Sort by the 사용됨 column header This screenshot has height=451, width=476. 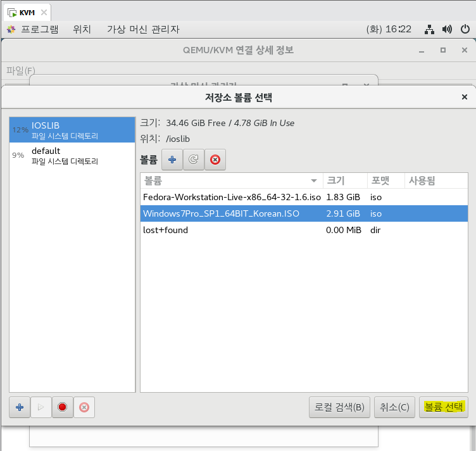coord(436,181)
